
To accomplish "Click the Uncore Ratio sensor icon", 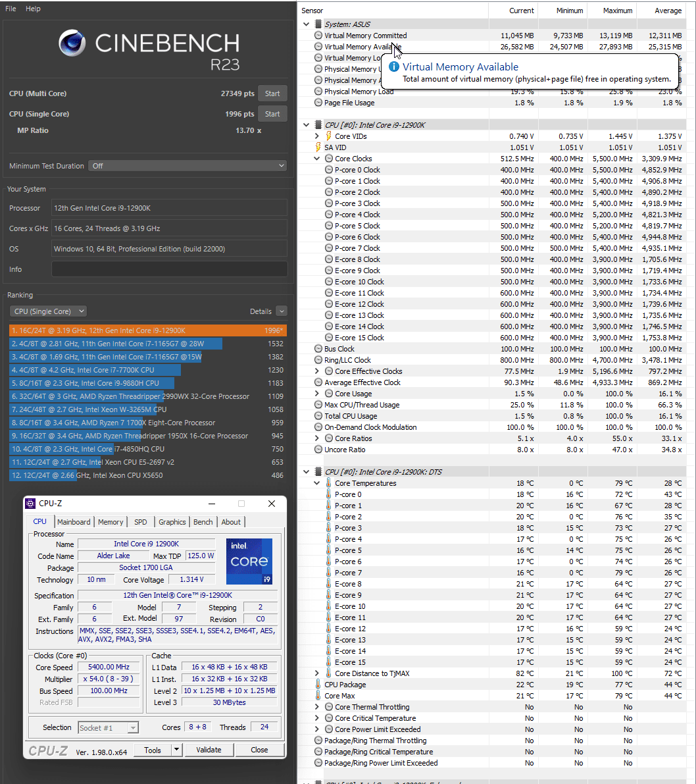I will [318, 450].
